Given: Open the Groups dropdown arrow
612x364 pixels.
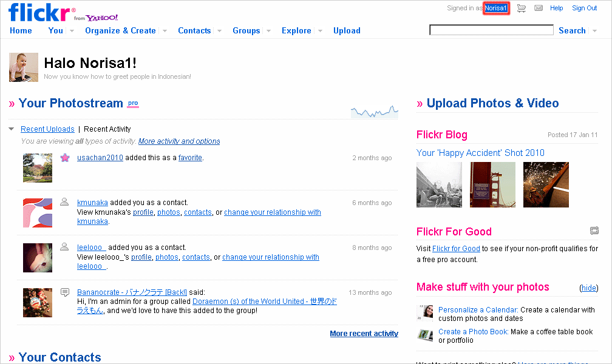Looking at the screenshot, I should pyautogui.click(x=268, y=31).
